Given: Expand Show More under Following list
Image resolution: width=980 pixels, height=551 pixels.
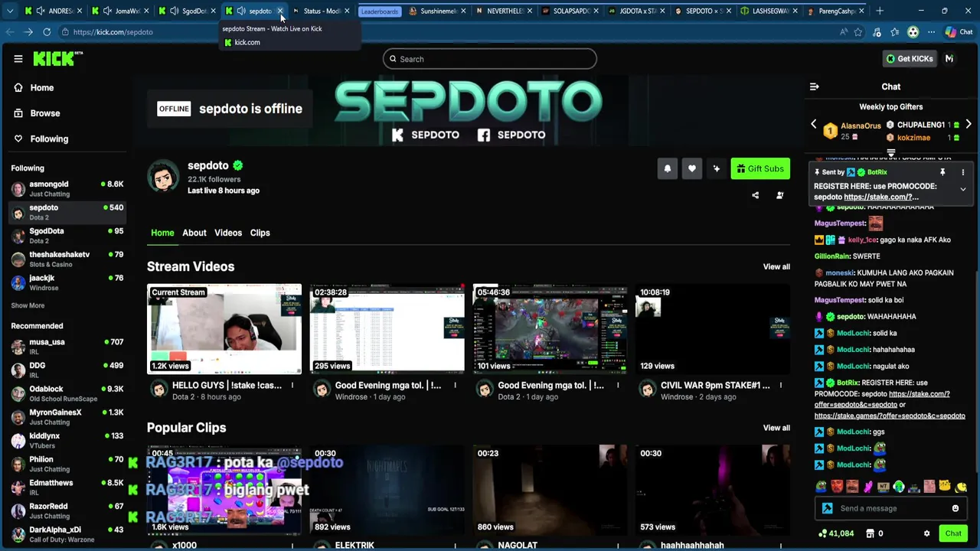Looking at the screenshot, I should (28, 305).
